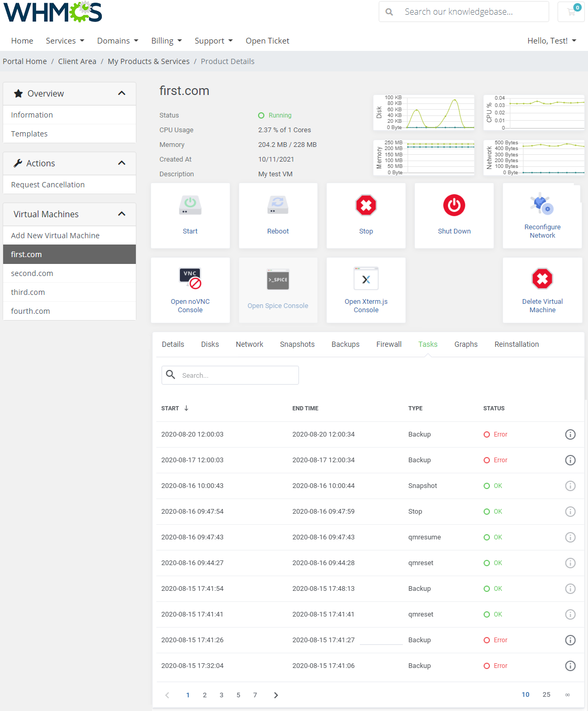Go to previous page of tasks
Viewport: 588px width, 711px height.
pos(167,695)
